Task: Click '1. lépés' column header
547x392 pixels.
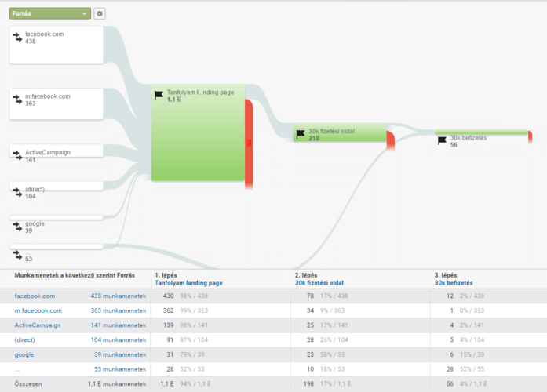Action: 166,275
